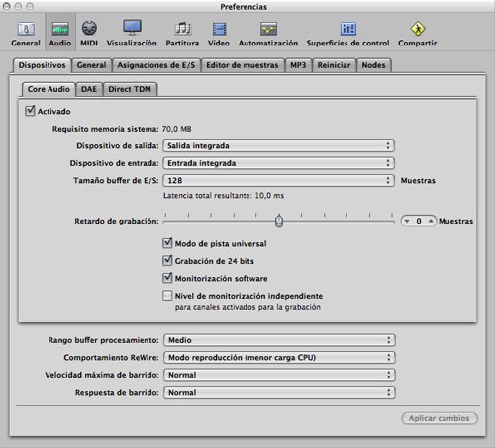495x448 pixels.
Task: Click 'Latencia total resultante: 10,0 ms' text
Action: pyautogui.click(x=224, y=196)
